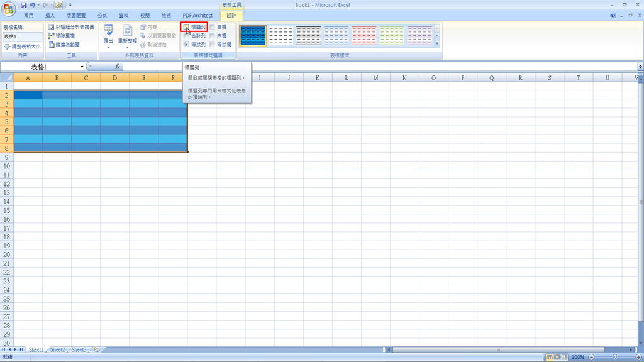The height and width of the screenshot is (362, 644).
Task: Open the 插入 ribbon tab
Action: [50, 15]
